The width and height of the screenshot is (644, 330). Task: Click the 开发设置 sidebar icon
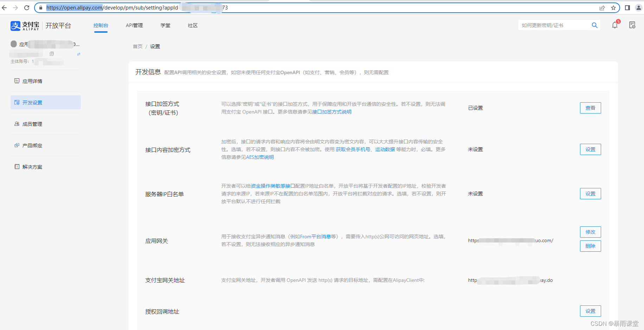point(17,102)
